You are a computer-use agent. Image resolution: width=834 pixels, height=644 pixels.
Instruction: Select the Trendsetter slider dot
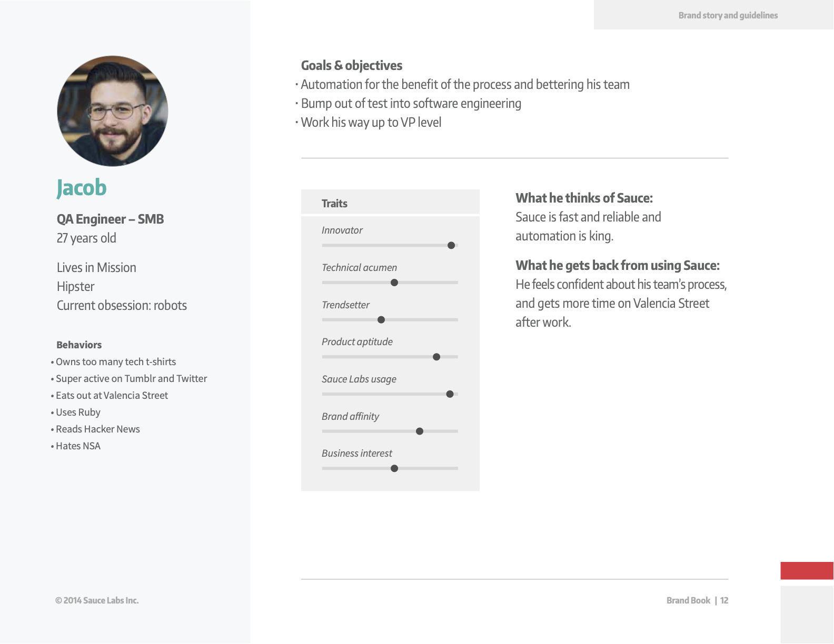pos(381,320)
